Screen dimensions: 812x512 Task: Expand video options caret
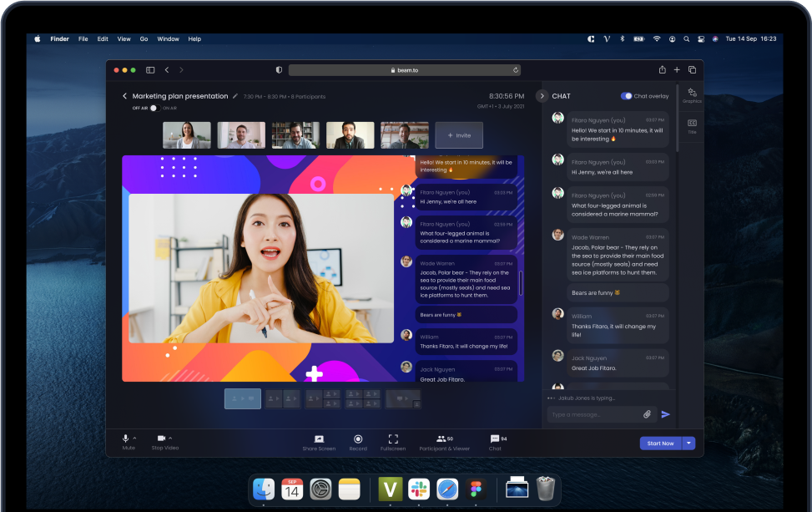tap(170, 438)
